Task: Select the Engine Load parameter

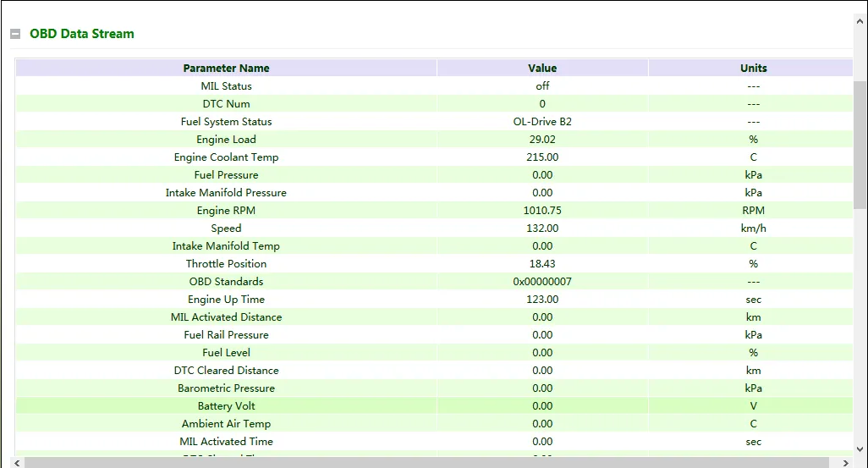Action: pos(227,140)
